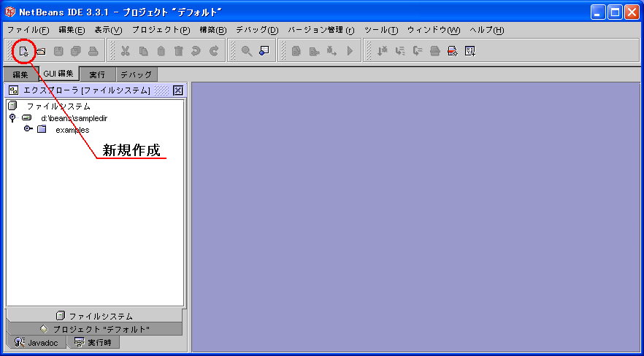Open the 表示(V) menu

tap(108, 31)
